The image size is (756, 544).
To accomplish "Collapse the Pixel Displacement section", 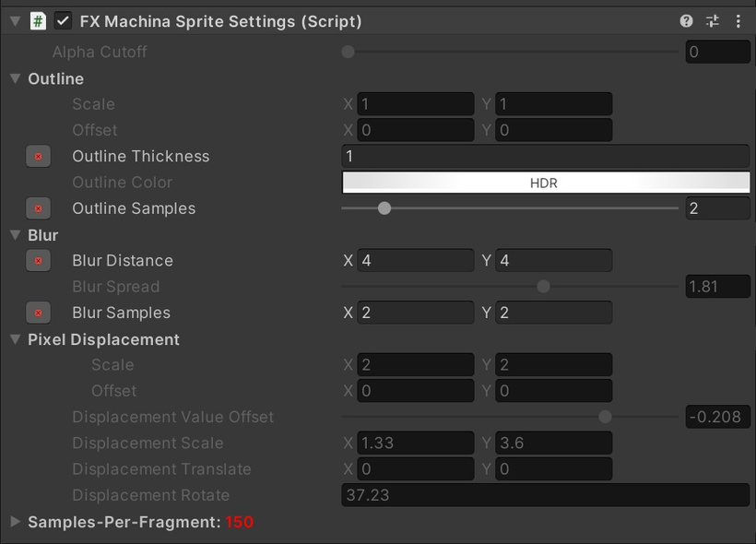I will pos(16,339).
